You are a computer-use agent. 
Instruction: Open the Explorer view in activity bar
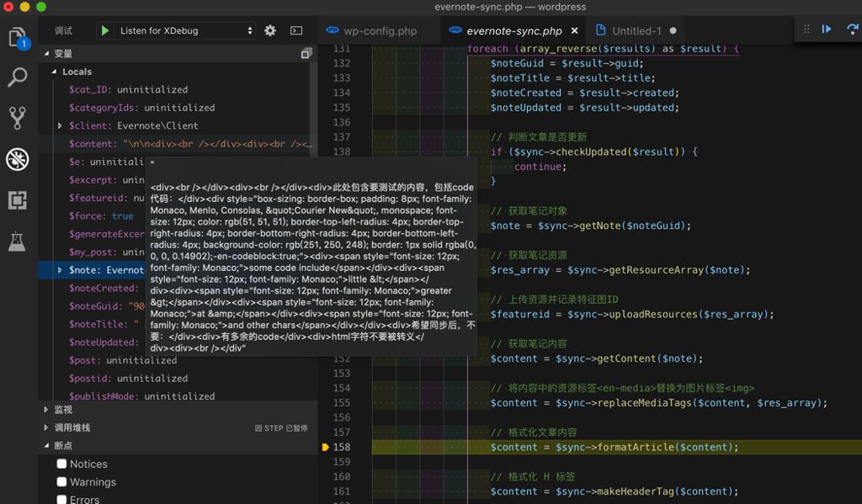point(18,38)
